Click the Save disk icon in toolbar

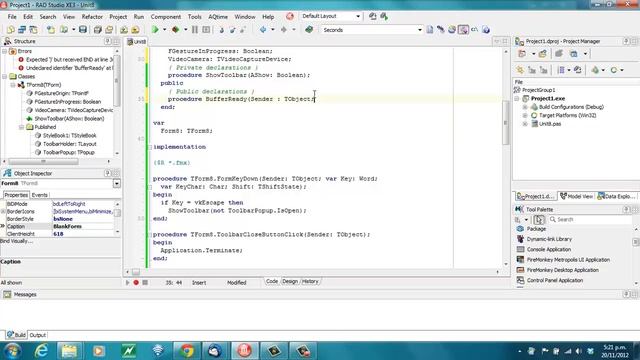pos(83,29)
